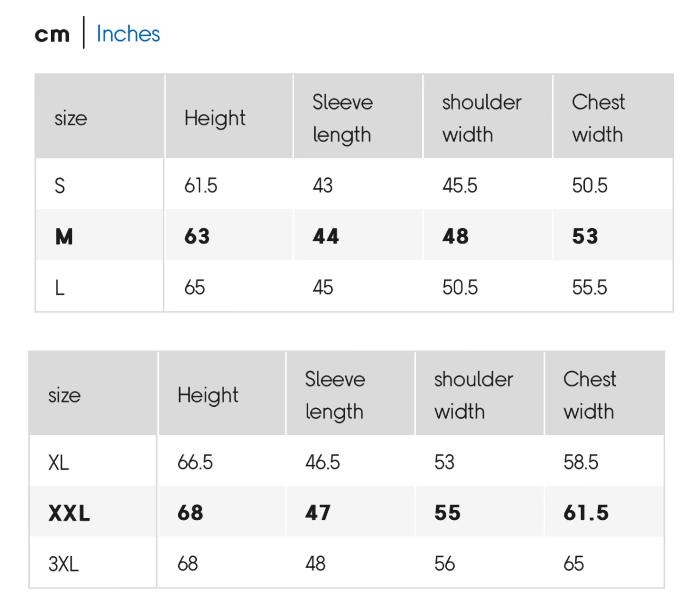This screenshot has height=601, width=700.
Task: Click the 3XL shoulder width value 56
Action: click(x=444, y=564)
